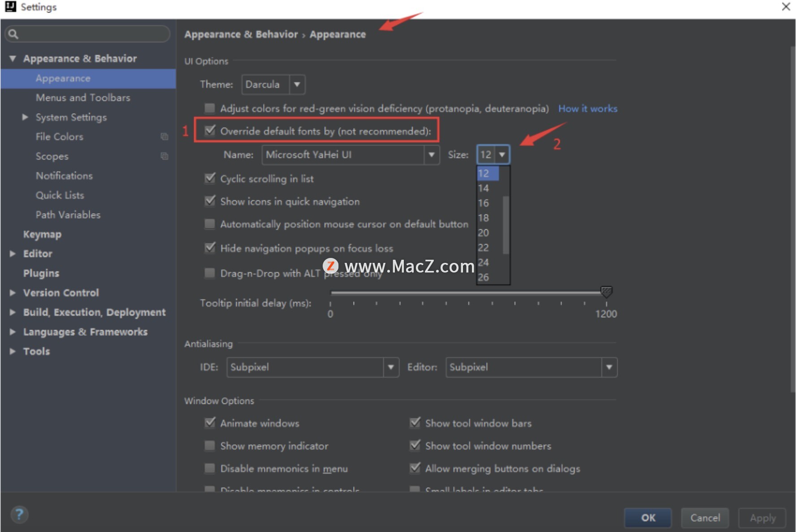Viewport: 796px width, 532px height.
Task: Toggle Show icons in quick navigation
Action: (x=210, y=201)
